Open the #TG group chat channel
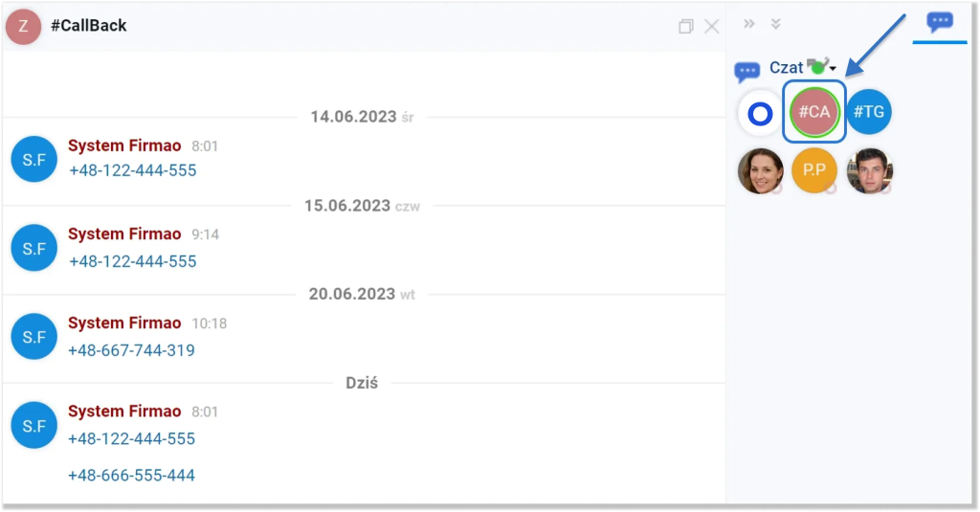 pyautogui.click(x=869, y=113)
